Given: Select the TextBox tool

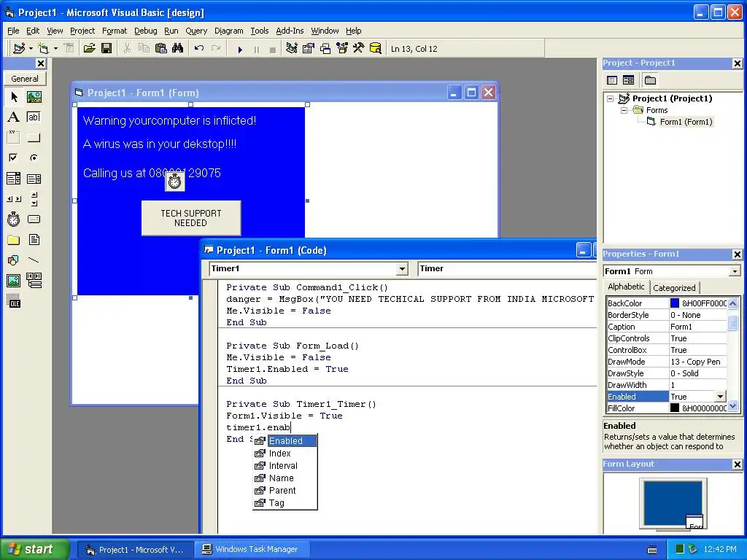Looking at the screenshot, I should 34,117.
